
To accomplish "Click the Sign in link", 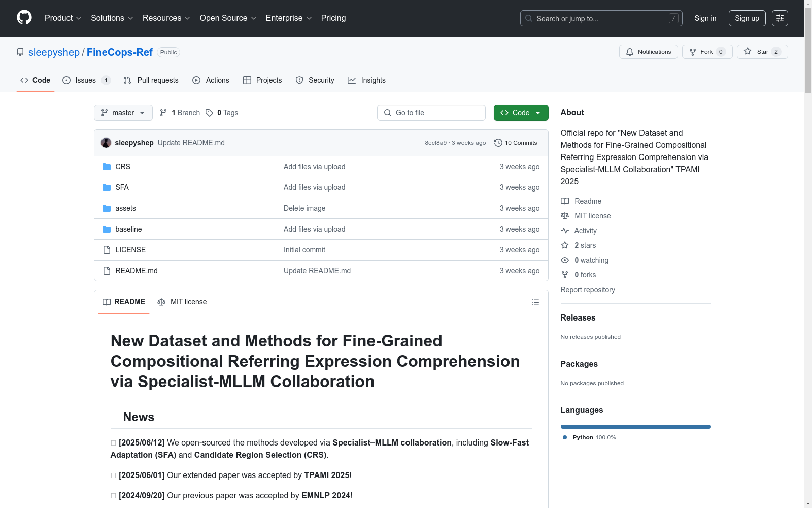I will (705, 18).
